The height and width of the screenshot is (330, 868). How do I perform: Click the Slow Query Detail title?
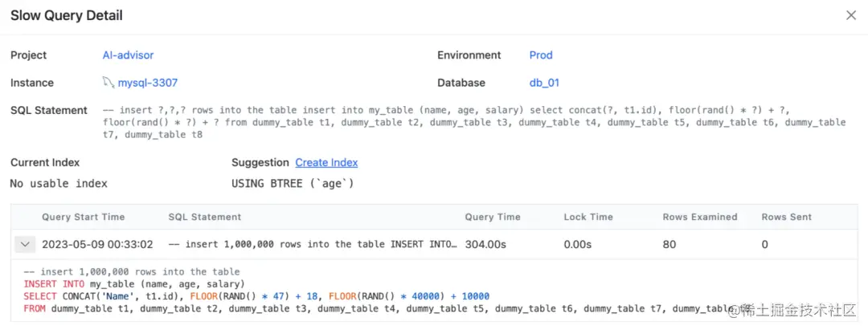pyautogui.click(x=67, y=15)
